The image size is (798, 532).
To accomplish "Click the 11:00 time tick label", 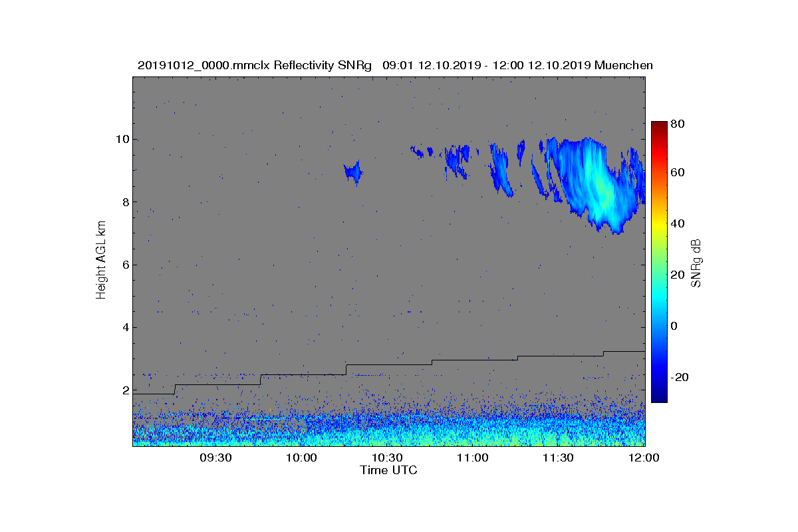I will [x=473, y=458].
